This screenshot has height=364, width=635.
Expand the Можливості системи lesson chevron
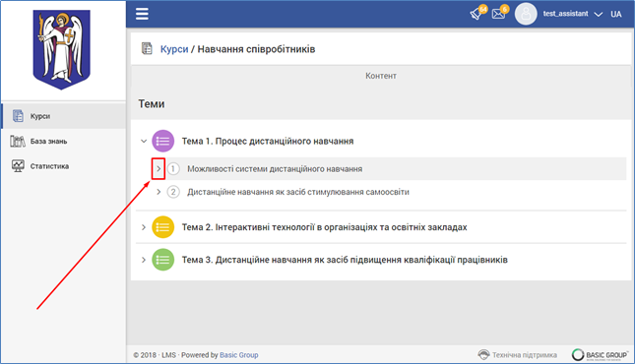click(x=159, y=168)
